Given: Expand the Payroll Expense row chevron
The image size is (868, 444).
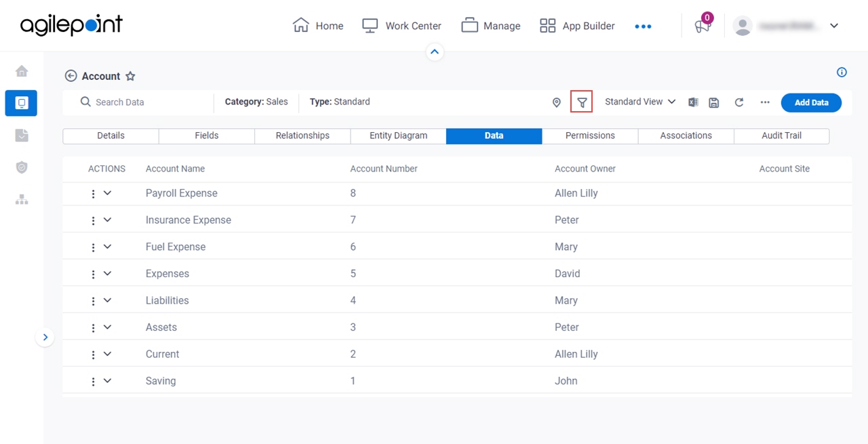Looking at the screenshot, I should coord(107,193).
